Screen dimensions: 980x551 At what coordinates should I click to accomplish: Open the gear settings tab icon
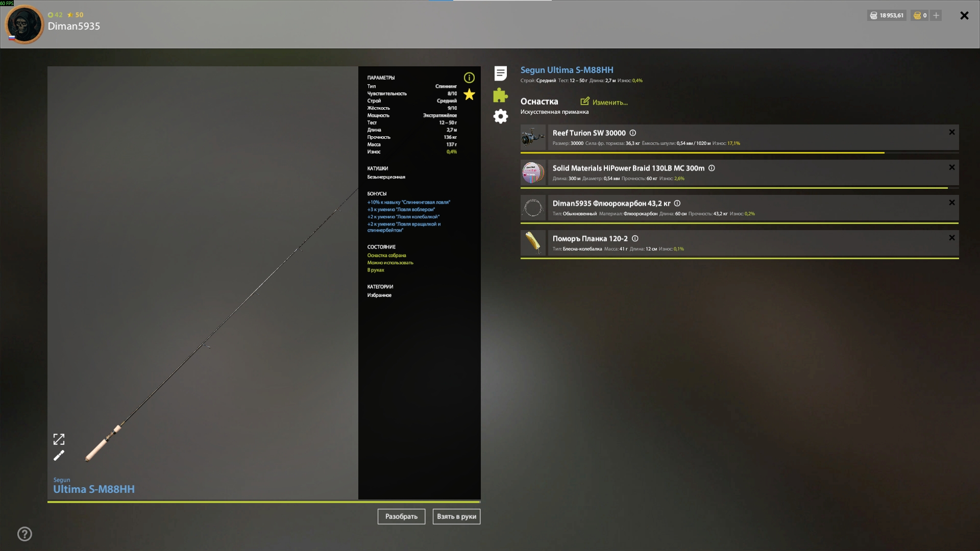pyautogui.click(x=501, y=116)
